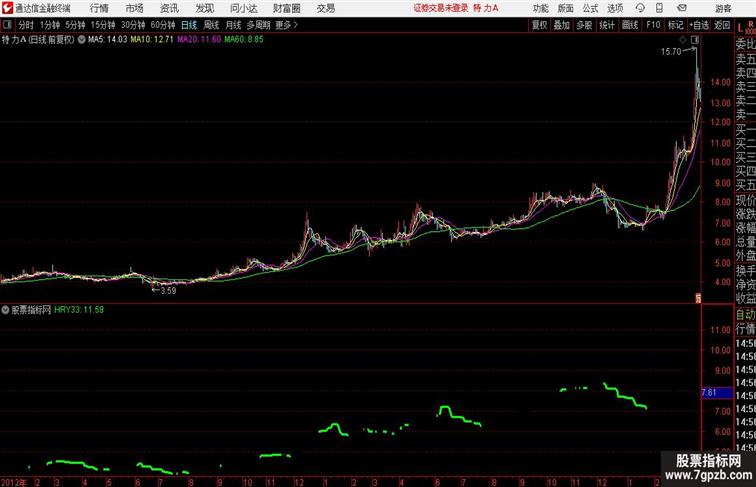
Task: Select the 日线 daily chart tab
Action: [189, 25]
